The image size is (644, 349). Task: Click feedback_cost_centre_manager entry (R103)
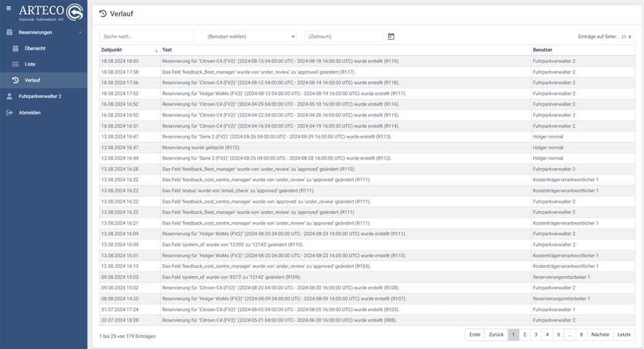[x=267, y=266]
